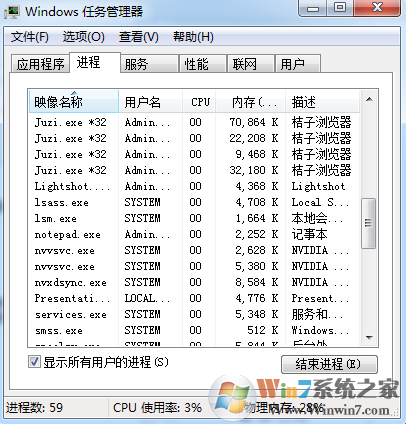Click the scroll up arrow of process list
Image resolution: width=406 pixels, height=424 pixels.
coord(369,99)
